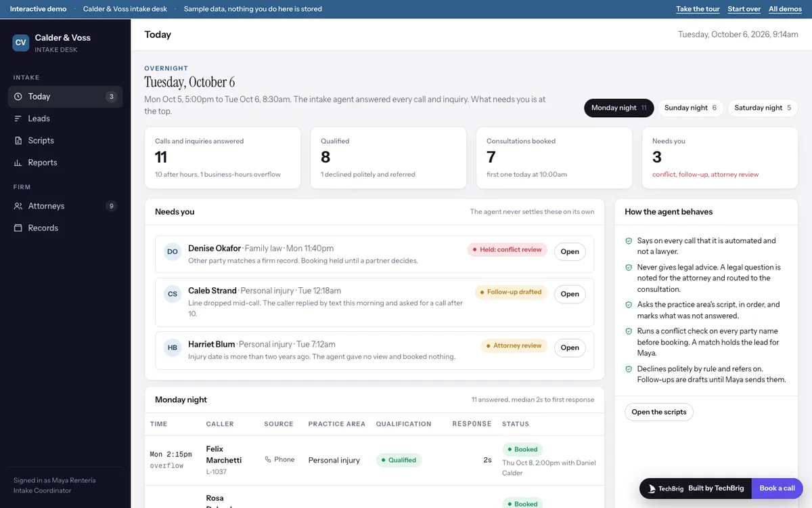Click the STATUS column header
This screenshot has width=812, height=508.
(x=516, y=424)
